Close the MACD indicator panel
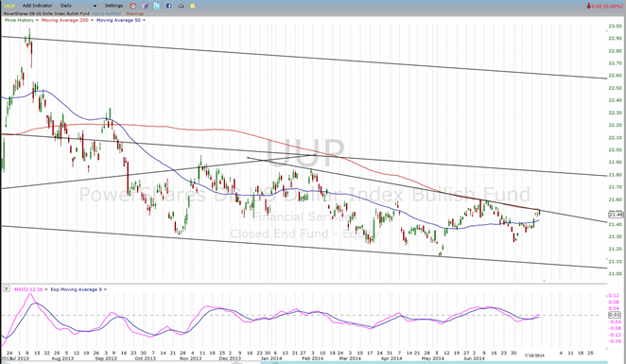Screen dimensions: 626x364 [x=7, y=288]
